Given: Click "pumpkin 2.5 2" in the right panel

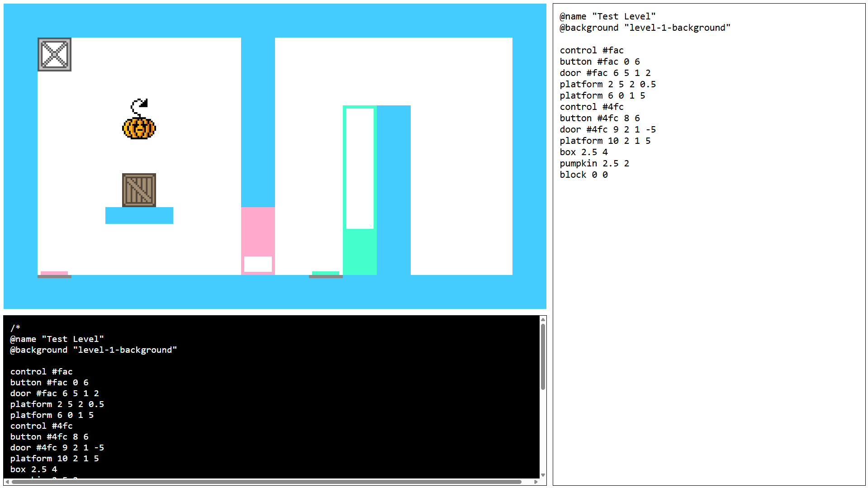Looking at the screenshot, I should [594, 163].
